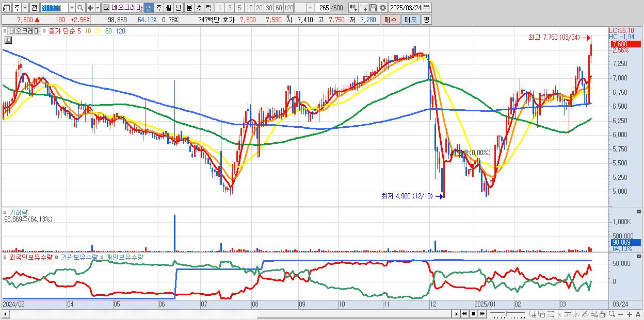Click the 코 market label button
This screenshot has height=320, width=644.
point(106,8)
